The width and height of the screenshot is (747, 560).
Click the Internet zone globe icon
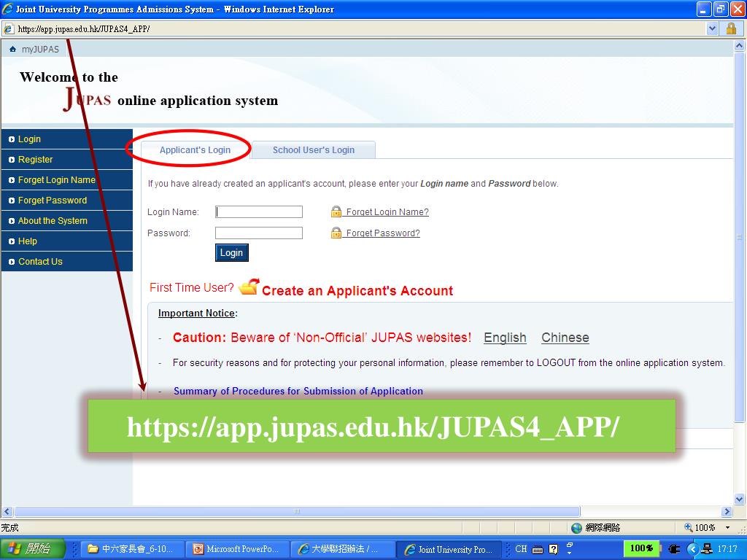(x=576, y=528)
